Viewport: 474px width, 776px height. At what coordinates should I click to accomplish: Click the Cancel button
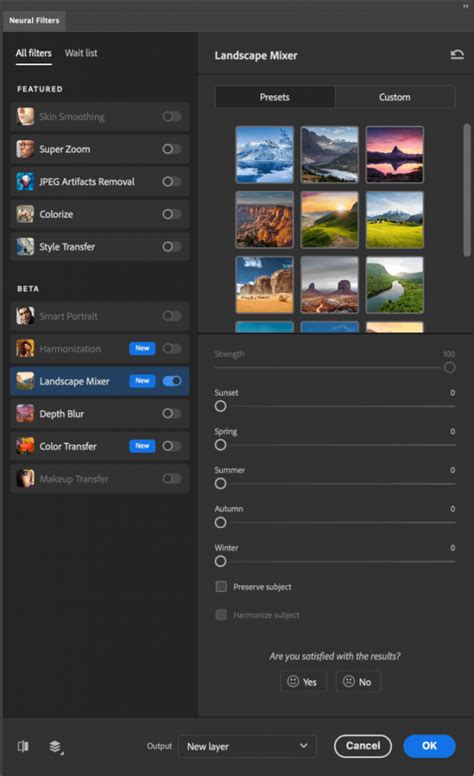(x=363, y=746)
